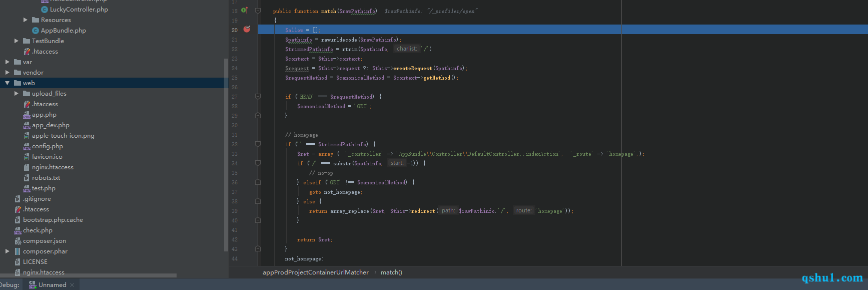
Task: Select the .gitignore file
Action: click(x=37, y=199)
